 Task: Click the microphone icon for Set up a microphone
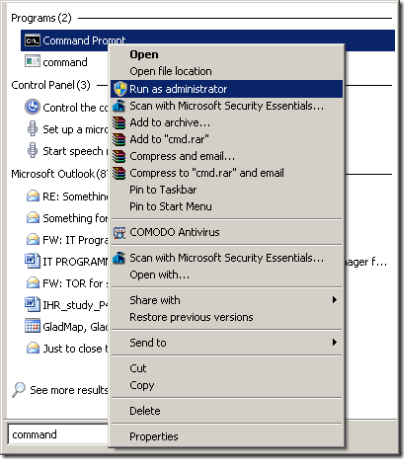coord(32,129)
